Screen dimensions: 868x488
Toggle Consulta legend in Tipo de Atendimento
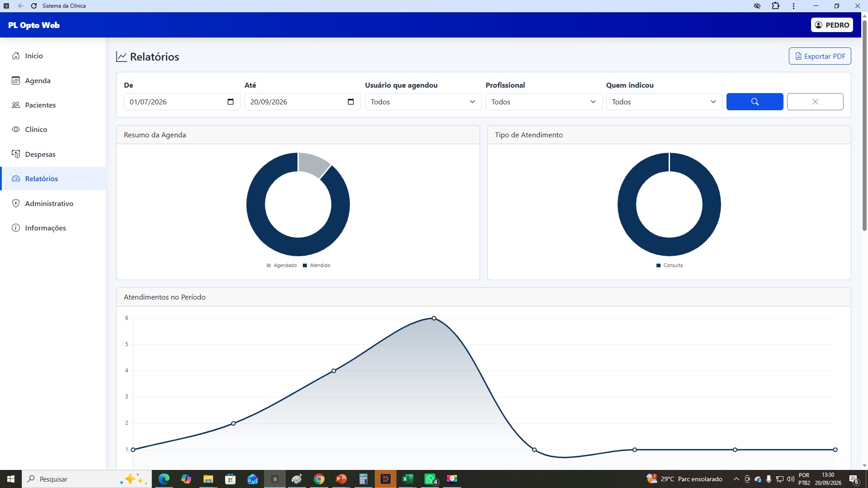click(670, 265)
